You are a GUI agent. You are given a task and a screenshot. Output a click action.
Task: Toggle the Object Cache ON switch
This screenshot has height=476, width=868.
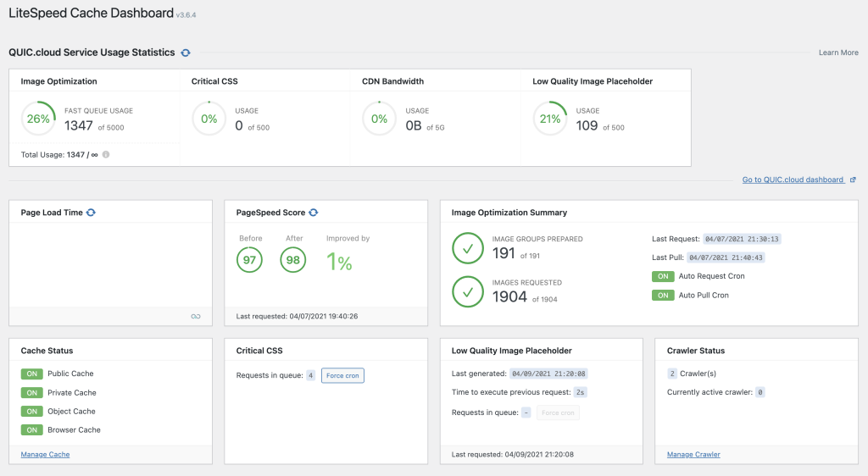(x=31, y=412)
